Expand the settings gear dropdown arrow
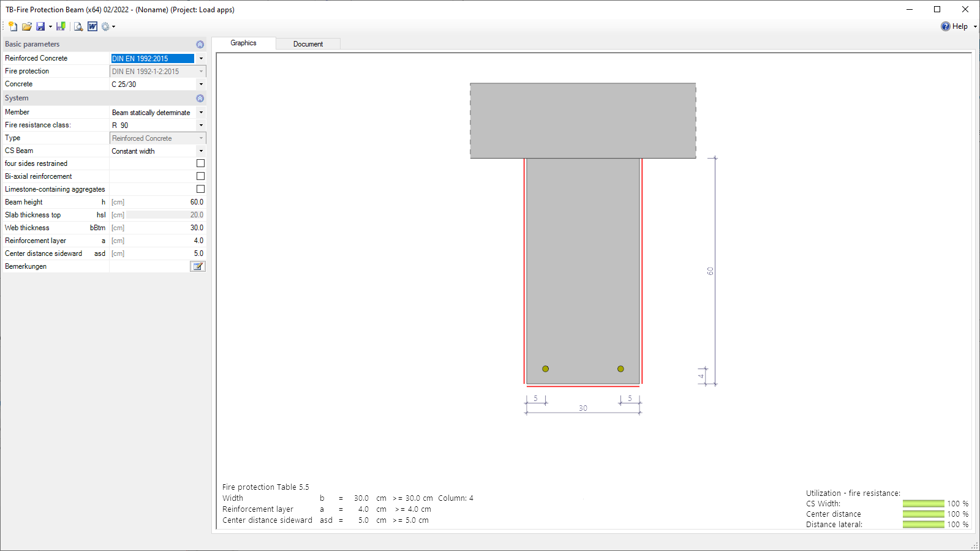Image resolution: width=980 pixels, height=551 pixels. [x=113, y=26]
